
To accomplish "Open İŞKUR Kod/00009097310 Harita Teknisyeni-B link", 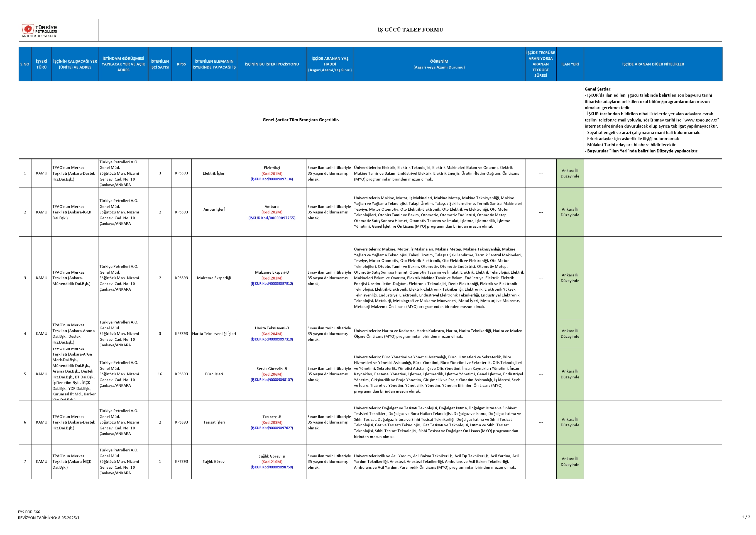I will pyautogui.click(x=272, y=339).
